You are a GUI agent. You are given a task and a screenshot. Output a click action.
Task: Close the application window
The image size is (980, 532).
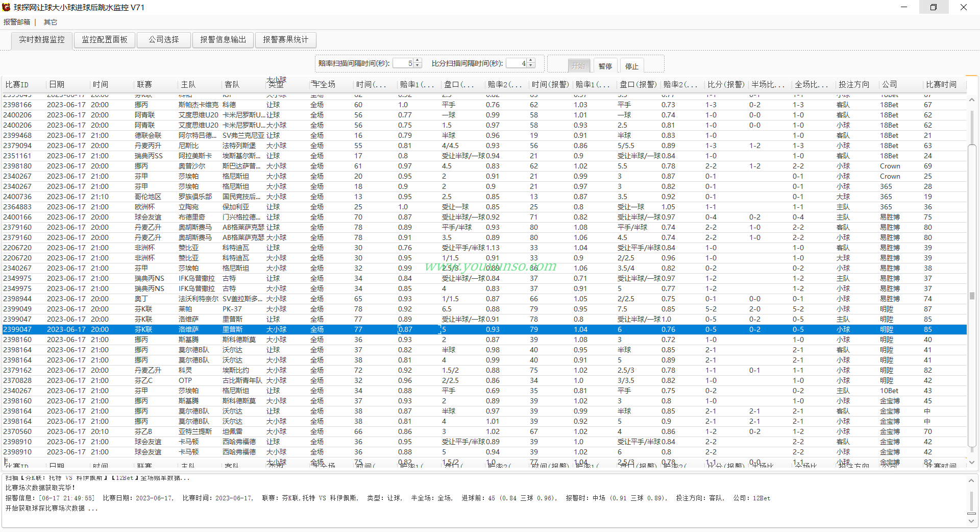pyautogui.click(x=964, y=7)
